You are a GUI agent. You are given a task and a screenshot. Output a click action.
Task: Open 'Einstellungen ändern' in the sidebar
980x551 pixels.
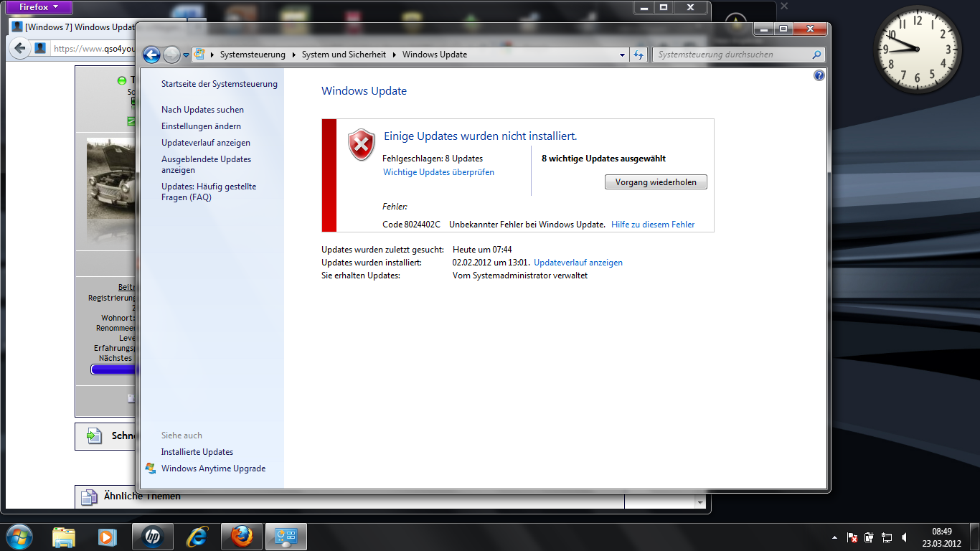point(201,126)
